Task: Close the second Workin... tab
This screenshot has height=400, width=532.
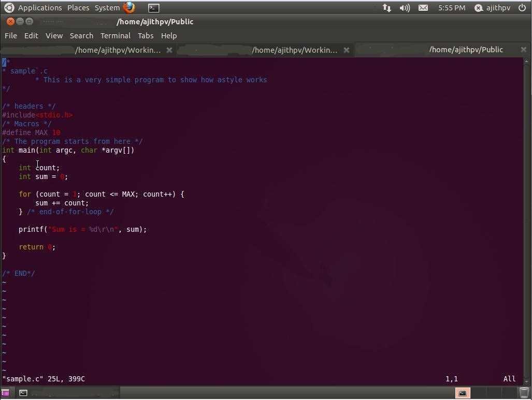Action: coord(346,50)
